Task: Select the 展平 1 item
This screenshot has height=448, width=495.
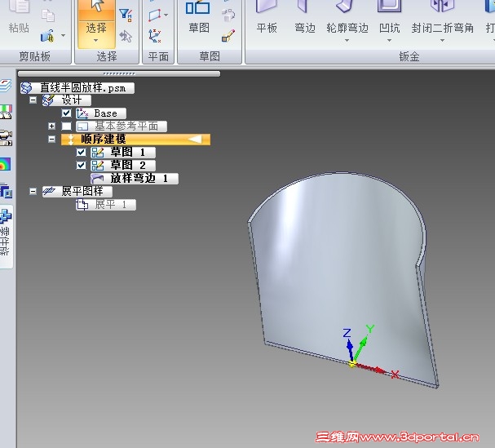Action: [106, 205]
